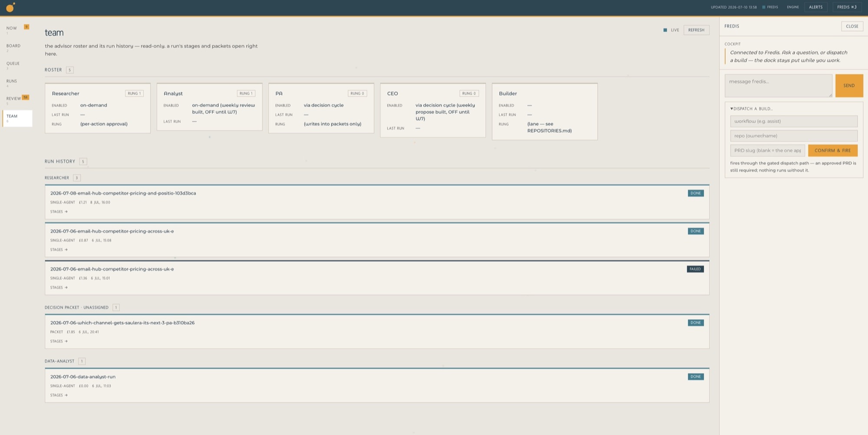Close the Fredis cockpit panel

tap(852, 26)
